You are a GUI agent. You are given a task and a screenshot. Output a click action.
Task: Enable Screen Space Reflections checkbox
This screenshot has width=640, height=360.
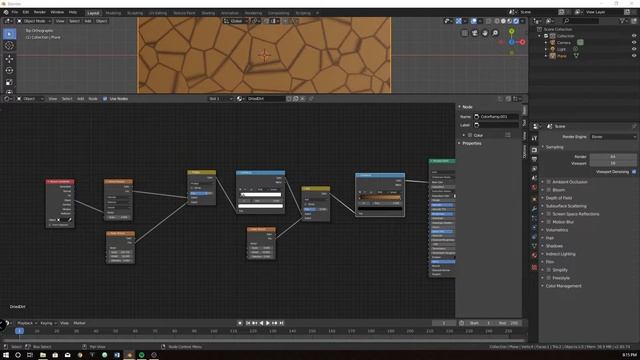[x=549, y=214]
